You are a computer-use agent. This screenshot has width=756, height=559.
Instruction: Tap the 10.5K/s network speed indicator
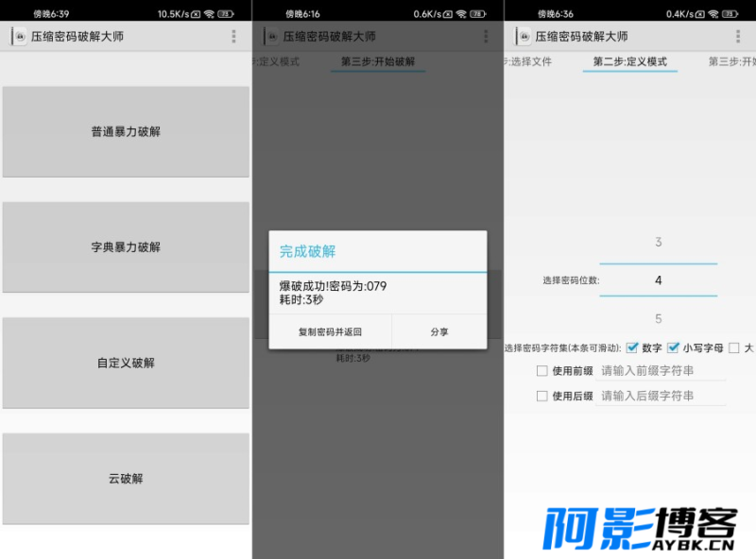[x=174, y=14]
